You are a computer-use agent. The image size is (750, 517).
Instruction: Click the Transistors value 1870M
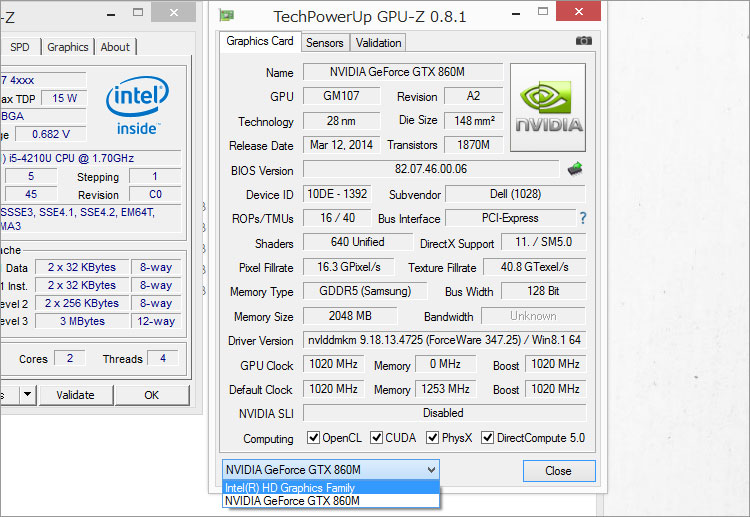click(x=474, y=144)
